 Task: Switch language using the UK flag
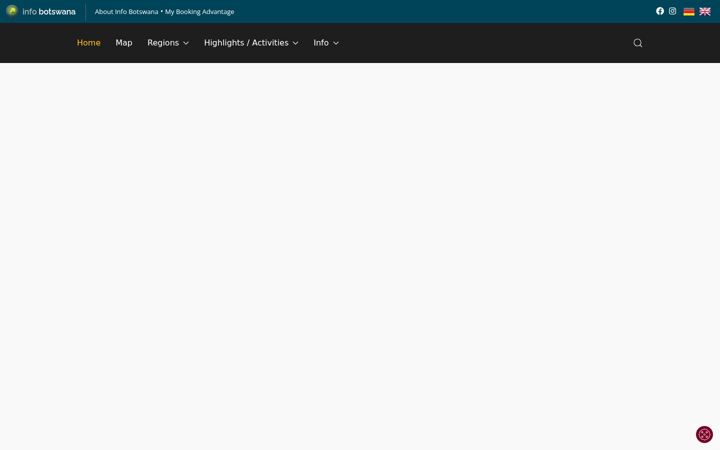[705, 11]
